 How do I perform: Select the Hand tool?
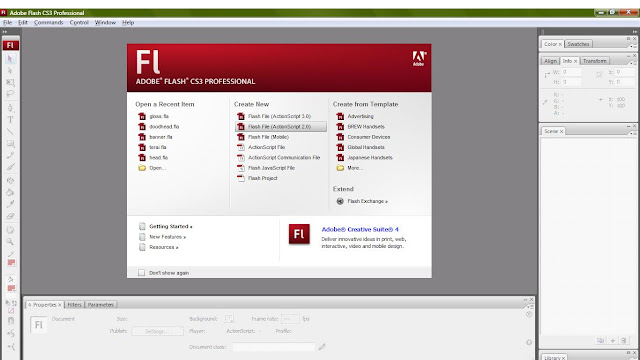tap(10, 230)
